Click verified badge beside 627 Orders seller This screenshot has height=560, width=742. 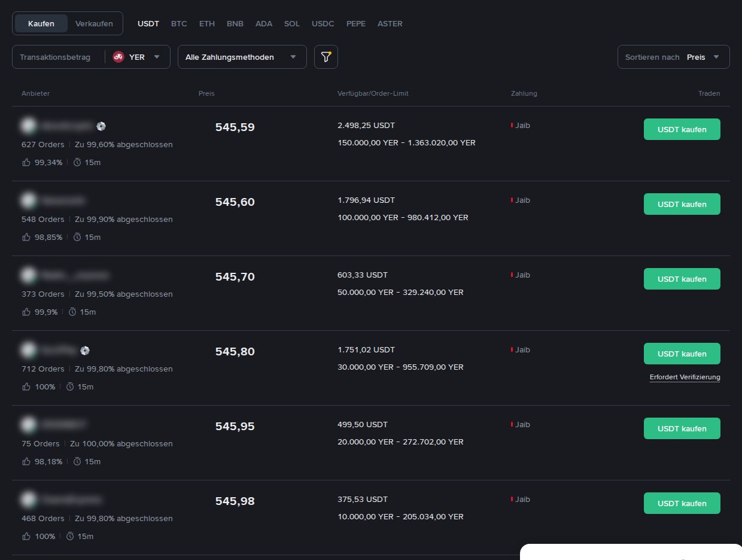click(x=101, y=126)
